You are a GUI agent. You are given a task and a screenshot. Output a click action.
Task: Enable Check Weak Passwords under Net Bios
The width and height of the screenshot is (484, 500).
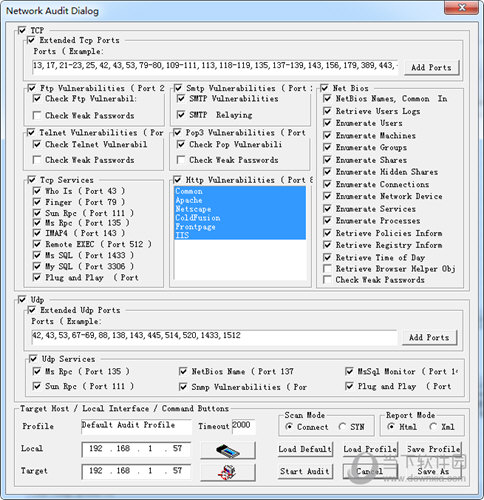click(x=328, y=280)
